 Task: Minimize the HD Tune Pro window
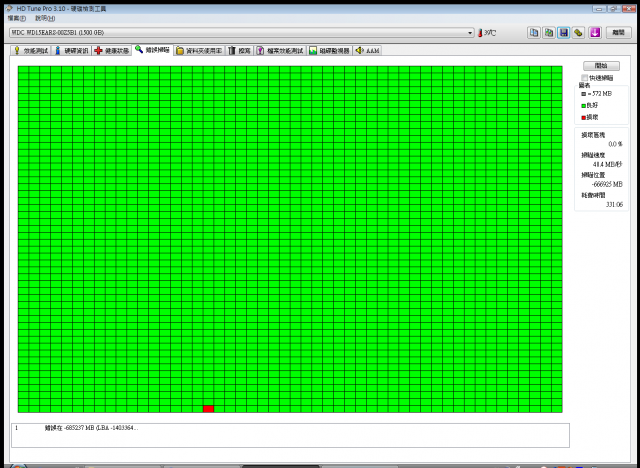[599, 9]
